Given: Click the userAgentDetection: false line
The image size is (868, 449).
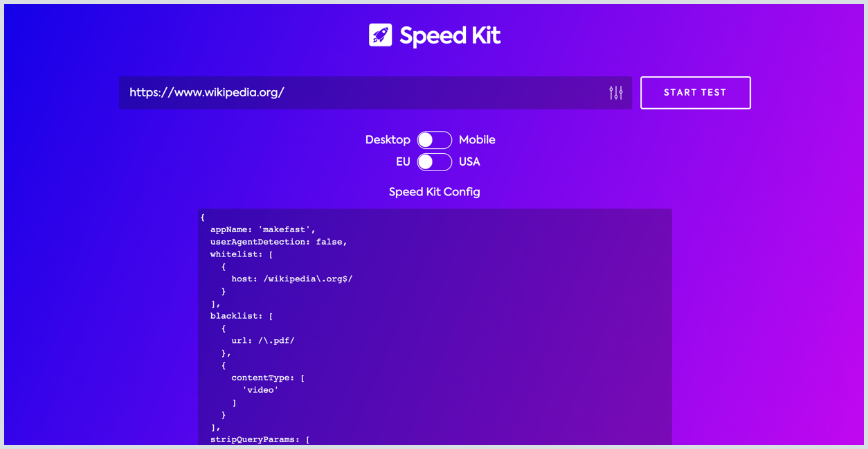Looking at the screenshot, I should tap(279, 242).
